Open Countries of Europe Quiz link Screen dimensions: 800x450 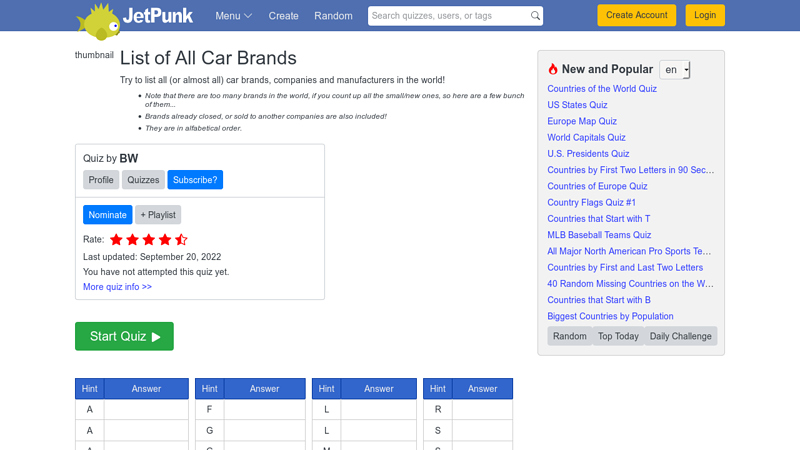[597, 186]
